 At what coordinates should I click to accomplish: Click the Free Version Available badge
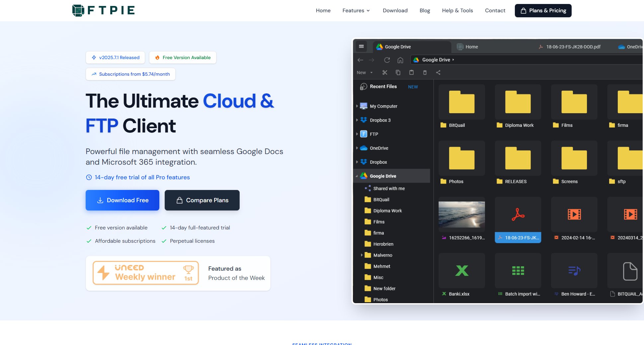(x=183, y=57)
